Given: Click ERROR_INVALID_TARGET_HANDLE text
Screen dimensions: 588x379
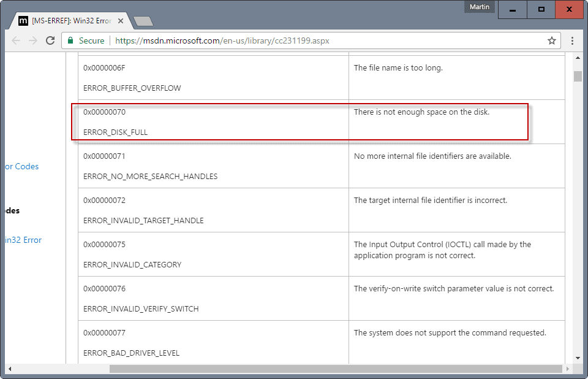Looking at the screenshot, I should (x=143, y=221).
